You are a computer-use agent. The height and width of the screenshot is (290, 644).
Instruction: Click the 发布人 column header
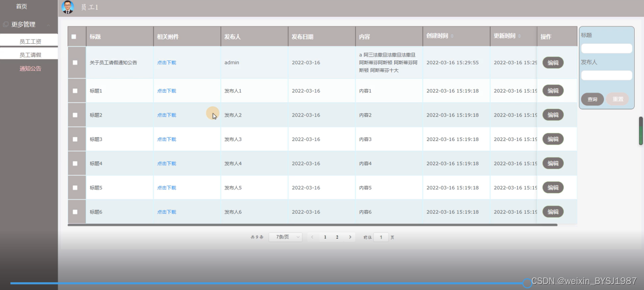(254, 37)
